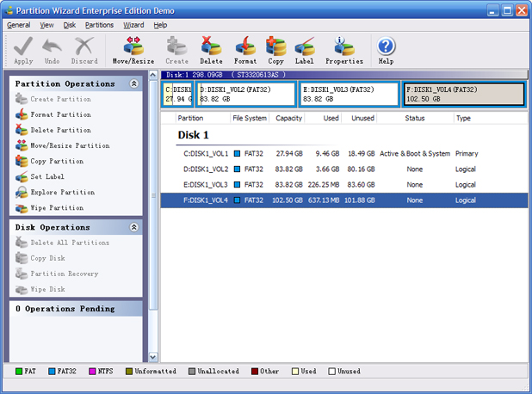Select the F:DISK1_VOL4 row in partition list
The image size is (532, 394).
tap(344, 200)
